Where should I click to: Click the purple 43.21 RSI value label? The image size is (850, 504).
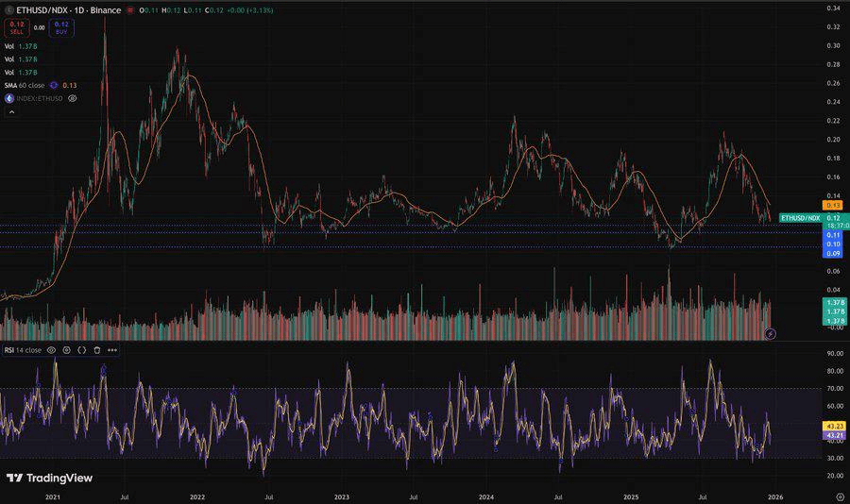835,435
